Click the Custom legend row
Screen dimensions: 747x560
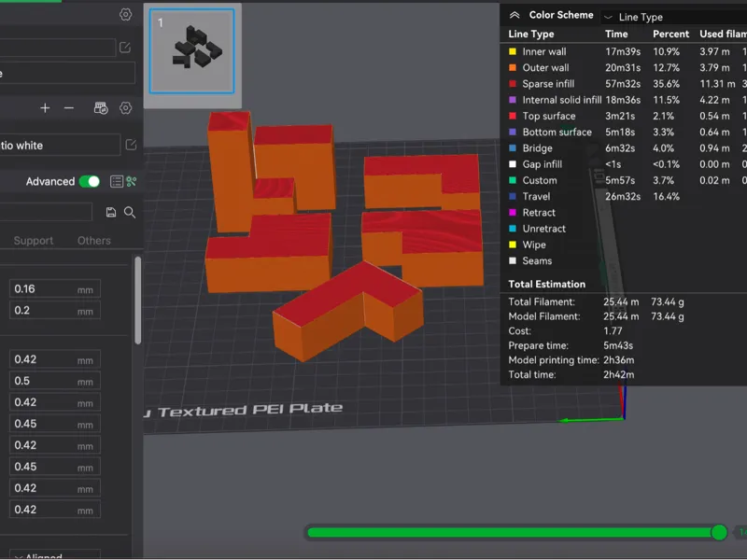coord(624,180)
